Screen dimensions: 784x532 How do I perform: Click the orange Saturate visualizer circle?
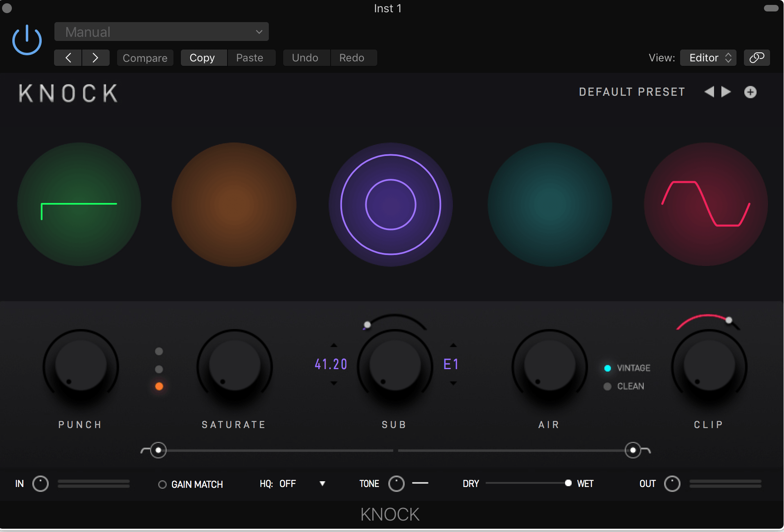234,204
